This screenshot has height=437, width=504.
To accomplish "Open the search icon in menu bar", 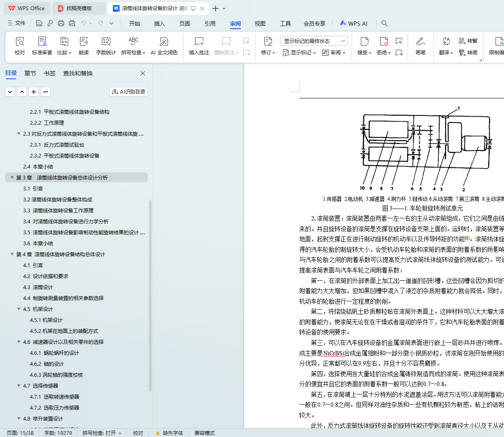I will pos(384,23).
